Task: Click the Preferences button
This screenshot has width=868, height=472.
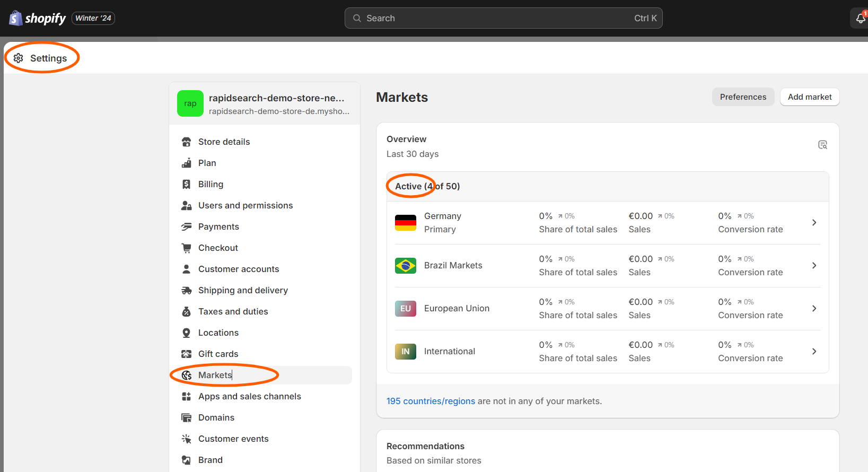Action: 743,97
